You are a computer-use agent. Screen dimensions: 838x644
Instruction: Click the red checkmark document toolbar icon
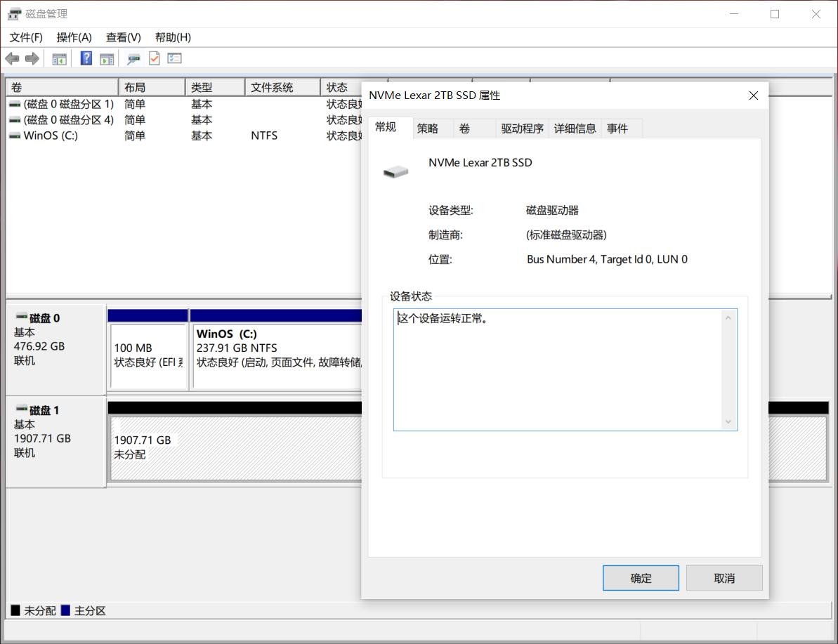pos(154,58)
